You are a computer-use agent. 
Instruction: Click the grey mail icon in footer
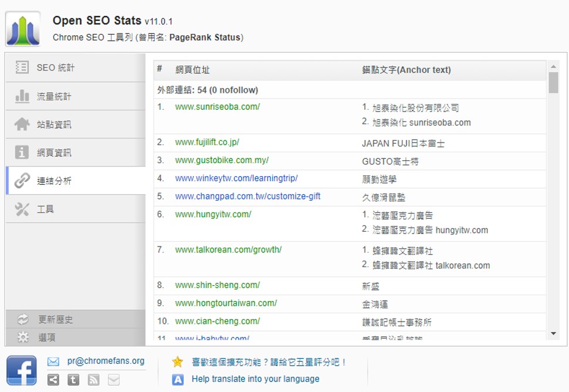(114, 380)
